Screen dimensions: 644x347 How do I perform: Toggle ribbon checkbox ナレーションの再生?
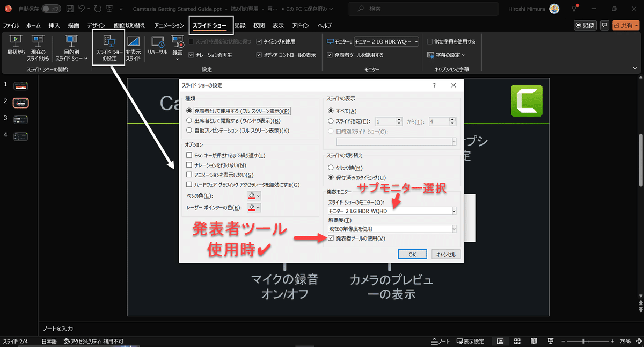pos(192,55)
